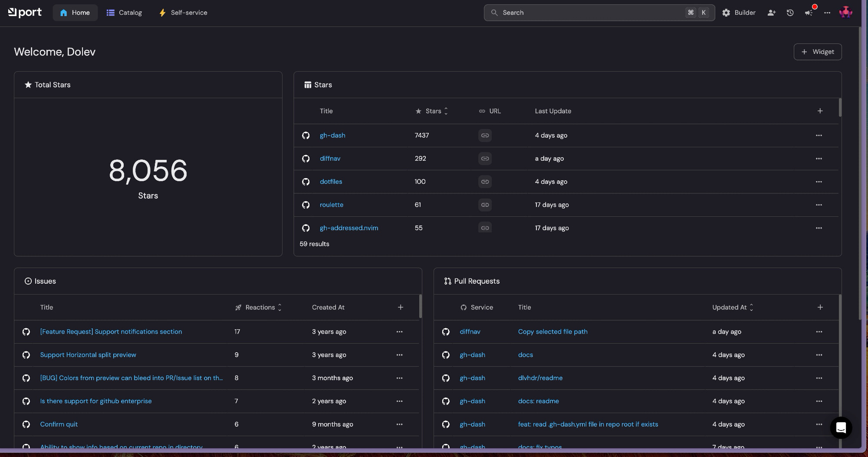Add a new Widget

pos(818,52)
